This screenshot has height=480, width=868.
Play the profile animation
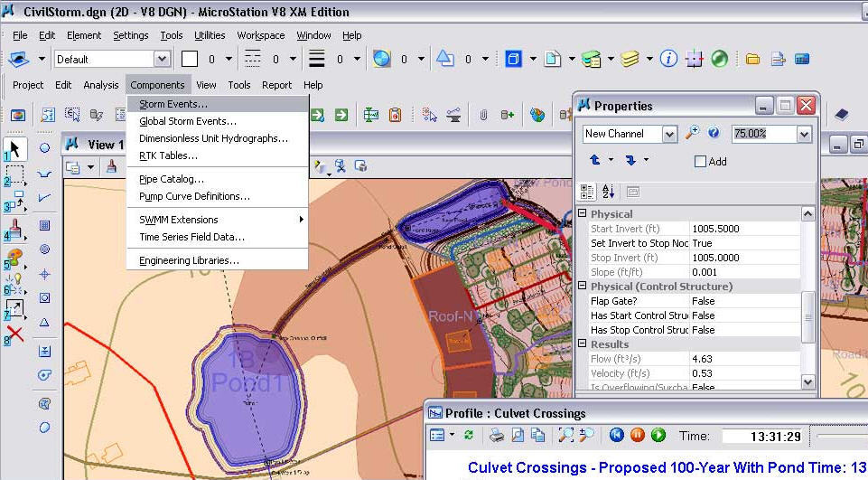tap(658, 435)
